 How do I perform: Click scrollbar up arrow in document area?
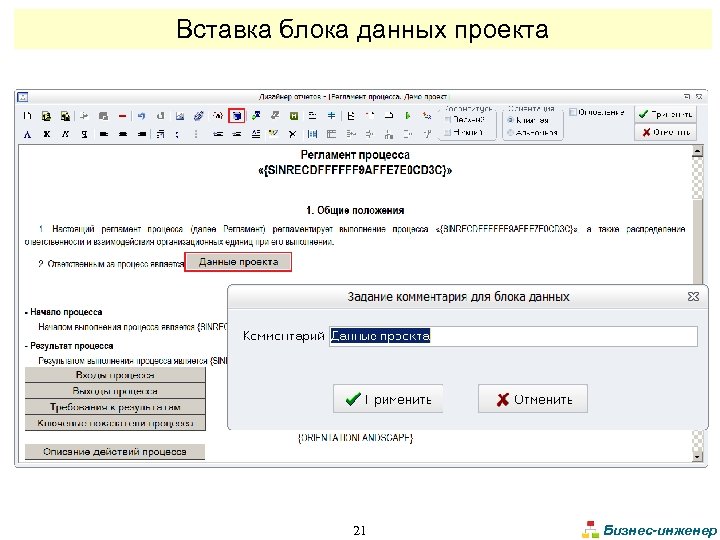(698, 151)
